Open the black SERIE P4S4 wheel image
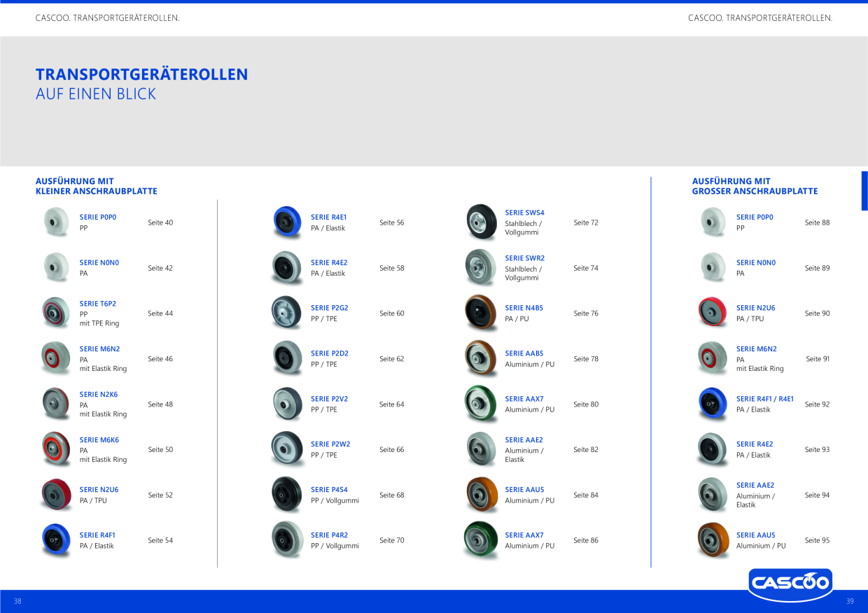Screen dimensions: 868x613 (x=287, y=495)
